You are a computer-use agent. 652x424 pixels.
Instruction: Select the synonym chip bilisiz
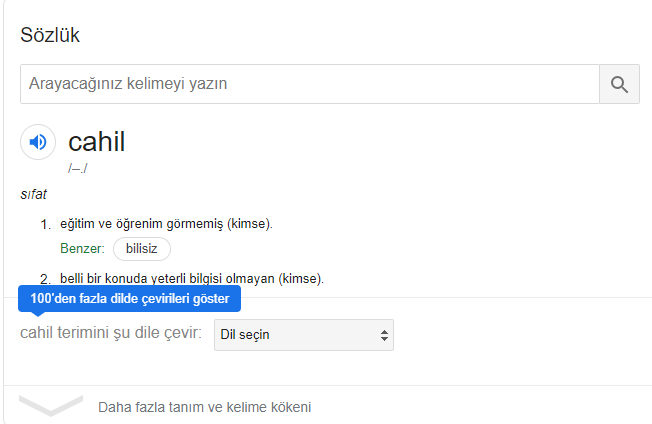[x=142, y=249]
